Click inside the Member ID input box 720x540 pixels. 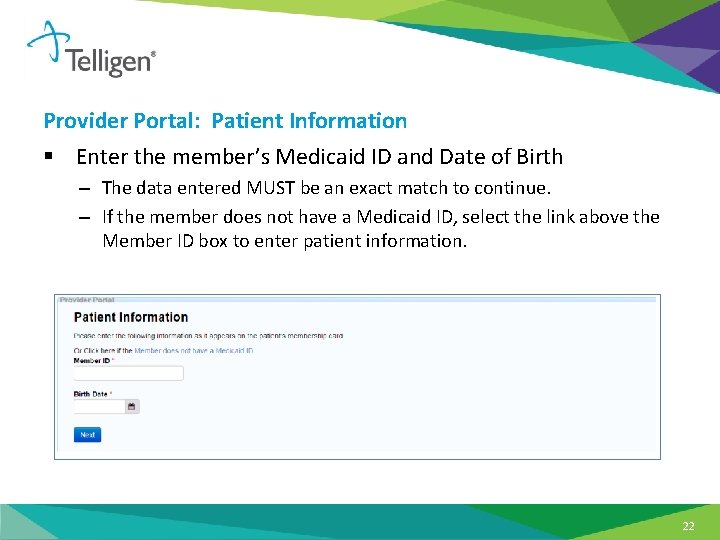coord(129,373)
